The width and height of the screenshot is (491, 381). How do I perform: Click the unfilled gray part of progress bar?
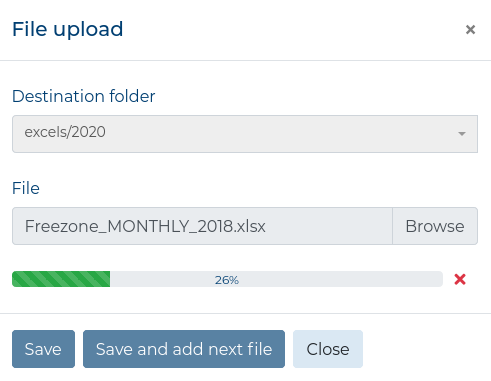click(x=276, y=279)
